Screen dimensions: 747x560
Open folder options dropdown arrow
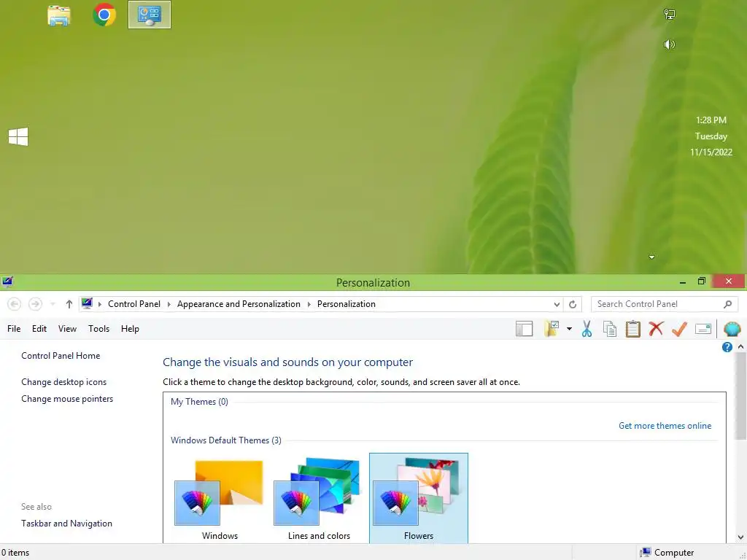point(569,329)
